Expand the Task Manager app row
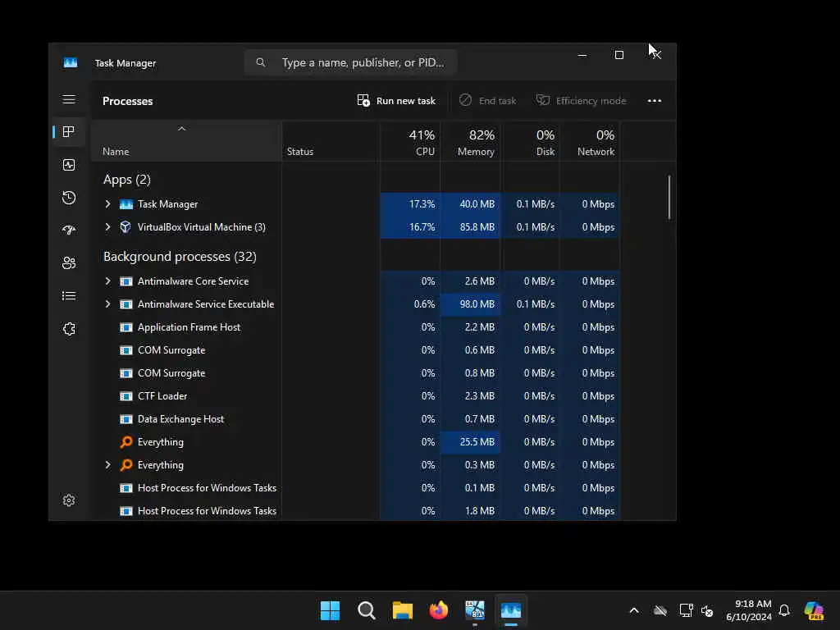 pos(107,204)
